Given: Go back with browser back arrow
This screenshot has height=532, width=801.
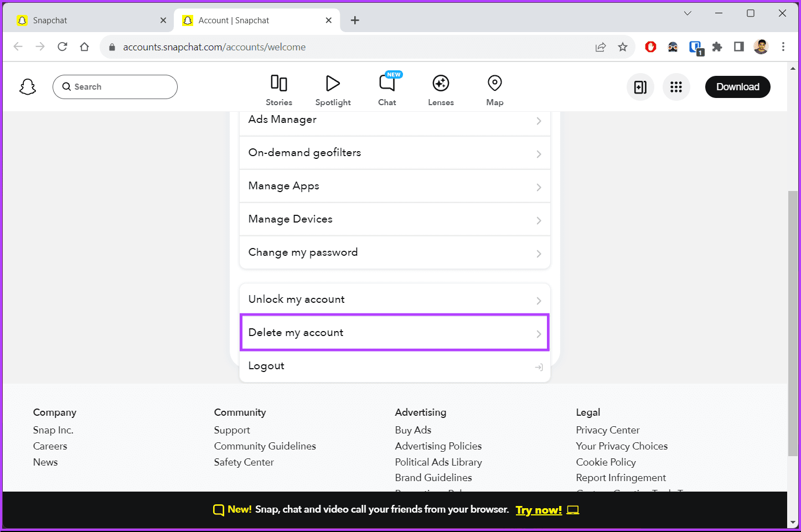Looking at the screenshot, I should [x=18, y=47].
